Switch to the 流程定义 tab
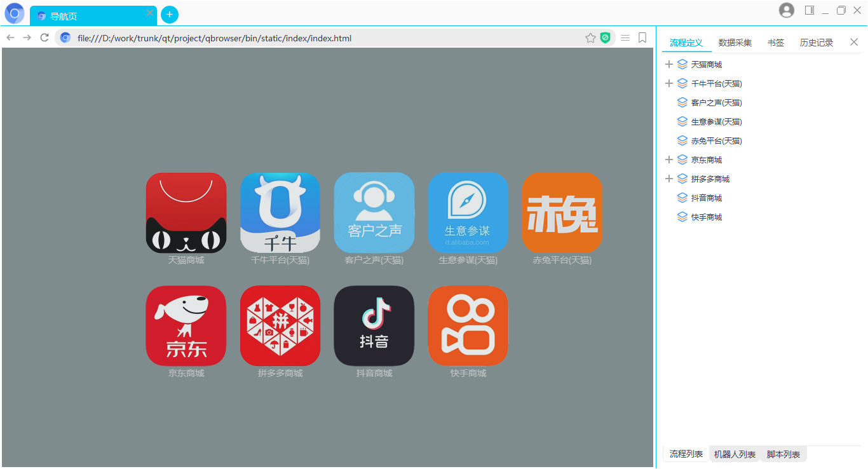 [x=686, y=43]
